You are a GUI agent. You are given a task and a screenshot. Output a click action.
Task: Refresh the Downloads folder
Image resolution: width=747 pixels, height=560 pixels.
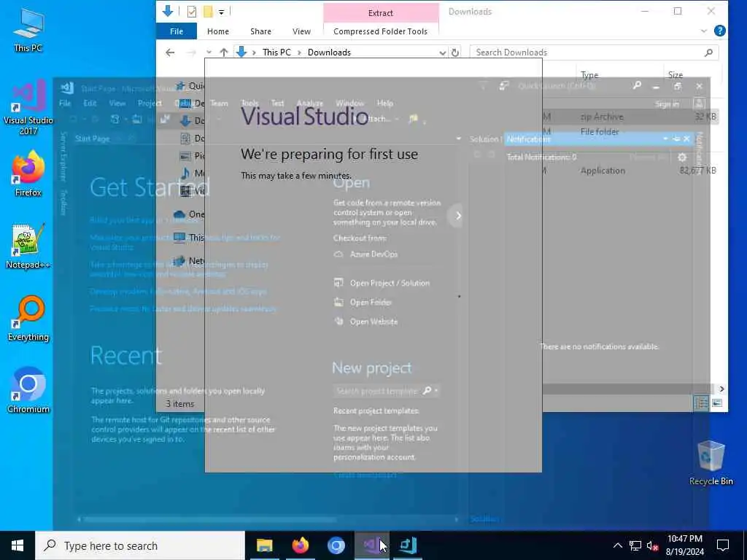tap(455, 52)
